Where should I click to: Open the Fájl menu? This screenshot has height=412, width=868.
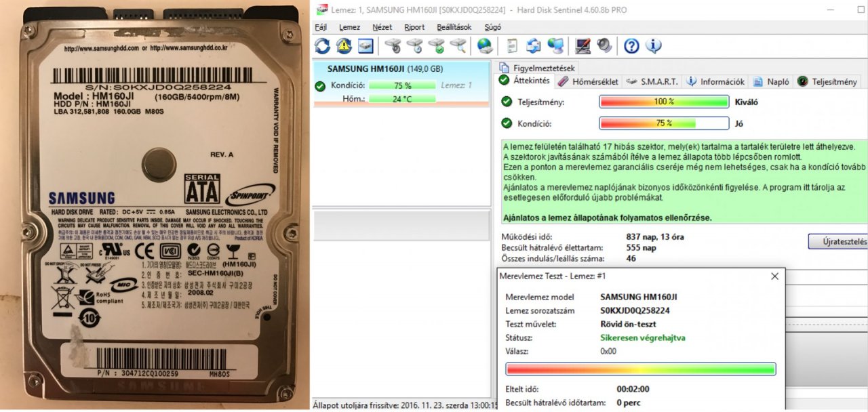tap(321, 27)
